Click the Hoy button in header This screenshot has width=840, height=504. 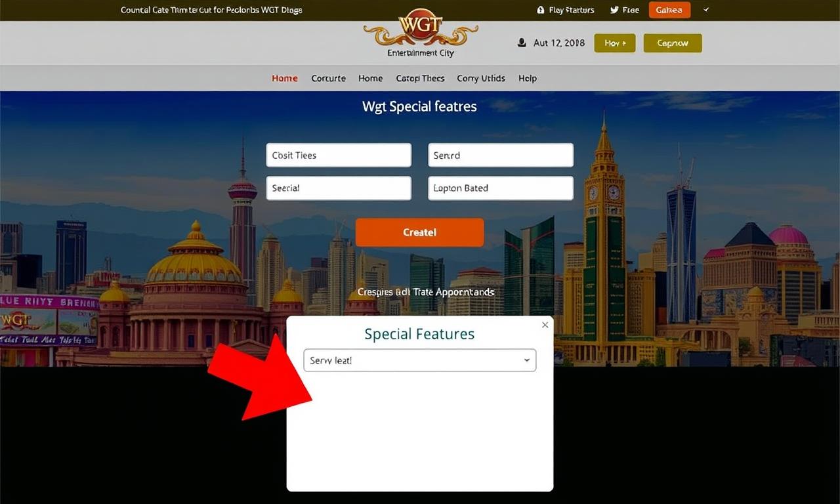click(615, 43)
